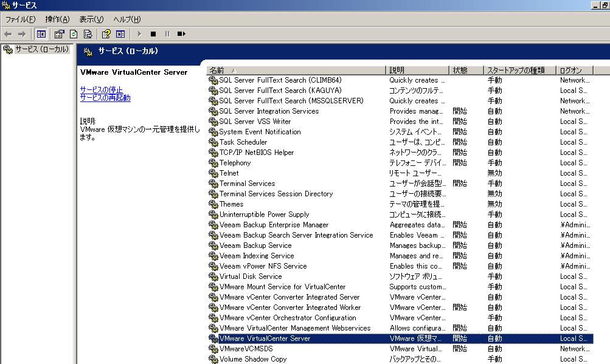Click the サービスの停止 link
The height and width of the screenshot is (364, 610).
click(x=101, y=89)
